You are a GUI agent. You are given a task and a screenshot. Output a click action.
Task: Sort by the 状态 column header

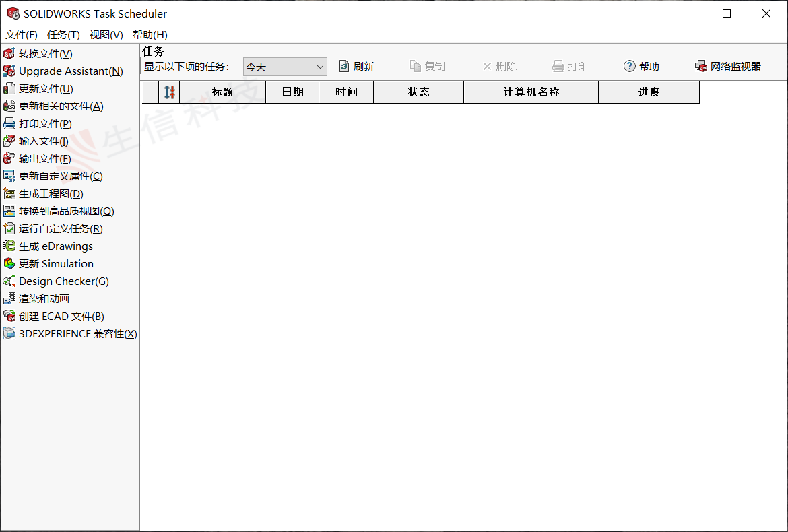[419, 92]
